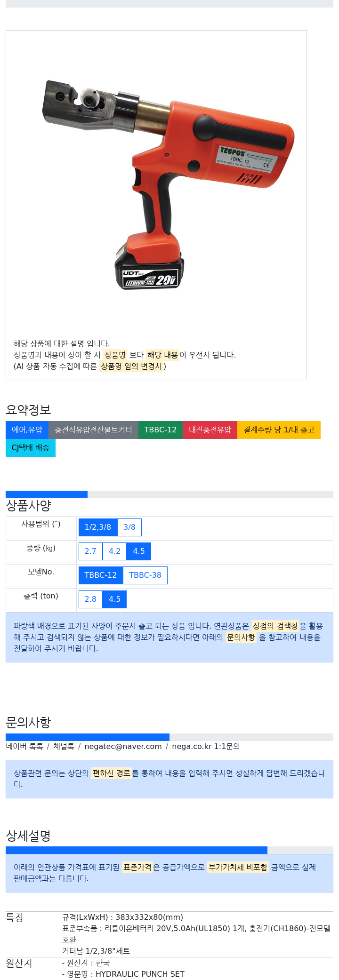Click the 결제수량 당 1/대 출고 badge

pyautogui.click(x=279, y=430)
